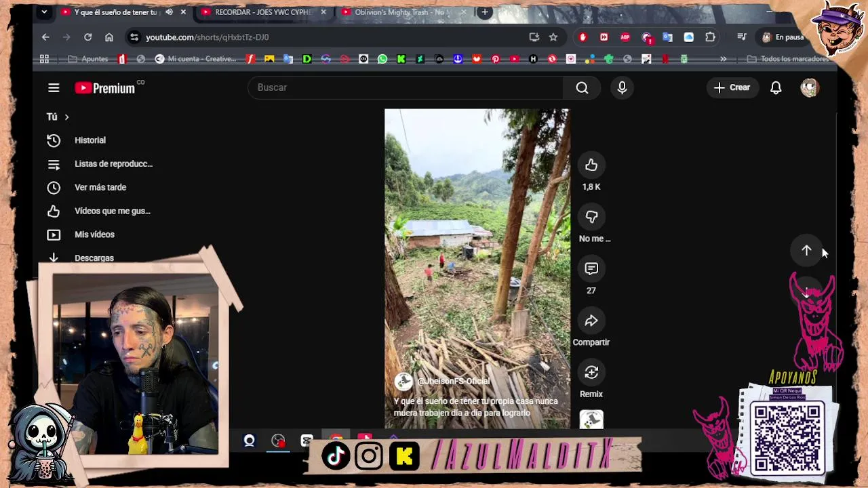Mute the tab via speaker icon
The width and height of the screenshot is (868, 488).
point(169,12)
